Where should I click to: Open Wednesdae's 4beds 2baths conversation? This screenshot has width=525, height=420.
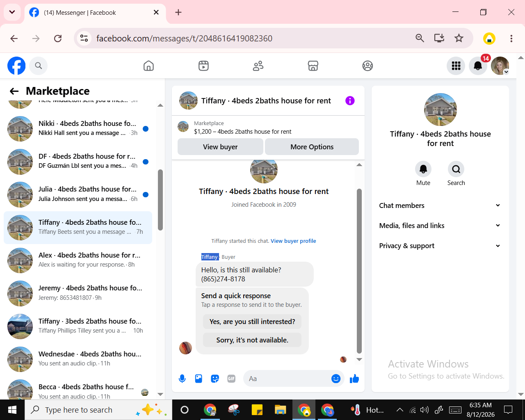click(78, 359)
